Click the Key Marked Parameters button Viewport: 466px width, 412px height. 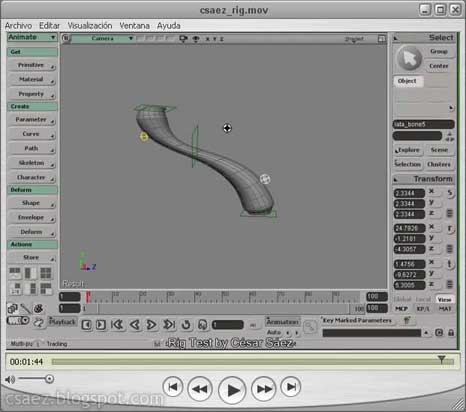(357, 320)
